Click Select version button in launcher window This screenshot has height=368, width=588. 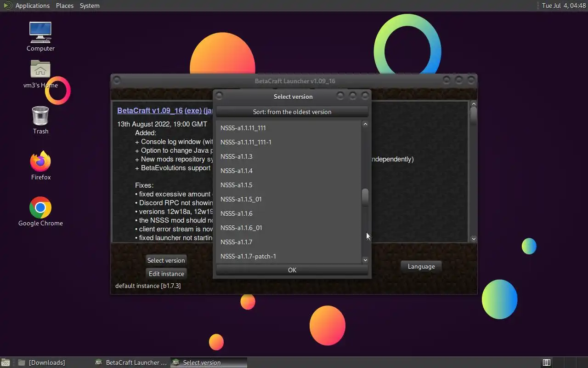pyautogui.click(x=166, y=260)
